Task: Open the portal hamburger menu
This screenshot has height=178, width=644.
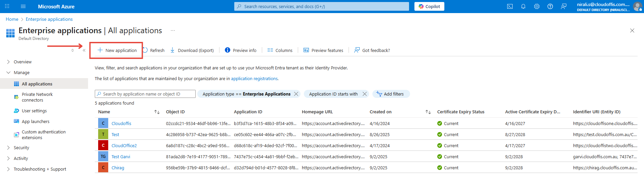Action: tap(23, 6)
